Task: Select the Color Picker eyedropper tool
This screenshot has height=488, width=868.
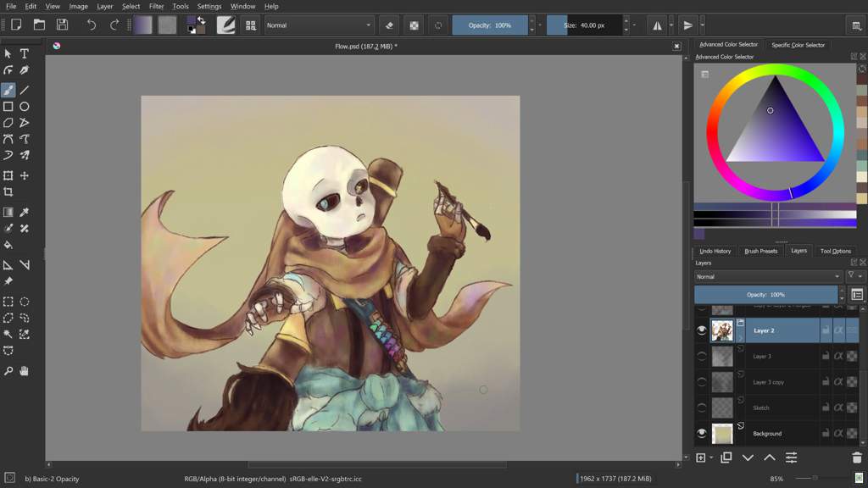Action: [x=25, y=212]
